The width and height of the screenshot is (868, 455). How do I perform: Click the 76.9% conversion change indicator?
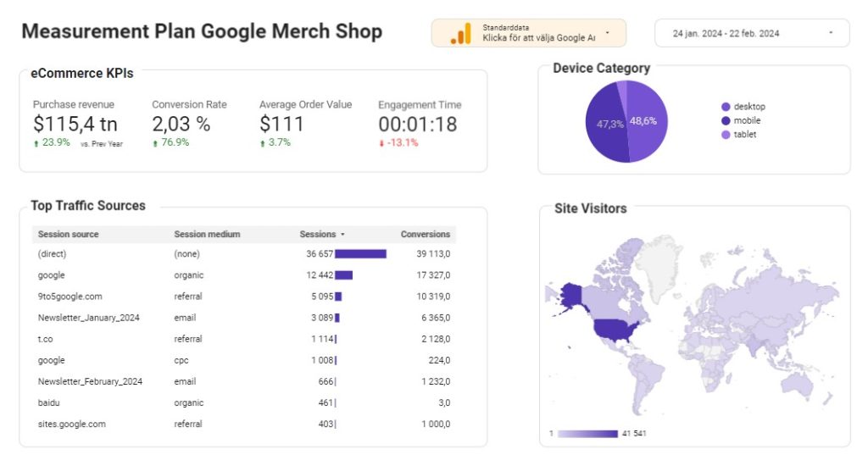(x=171, y=143)
